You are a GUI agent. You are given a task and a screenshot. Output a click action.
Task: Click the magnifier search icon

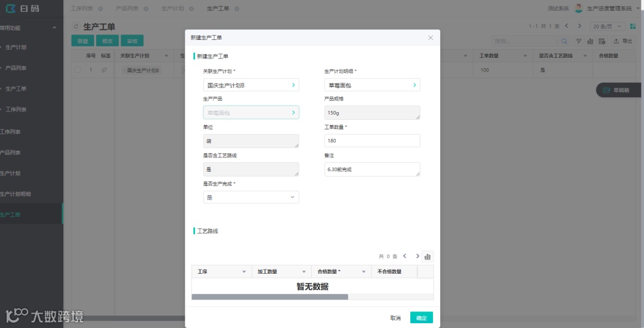click(564, 41)
